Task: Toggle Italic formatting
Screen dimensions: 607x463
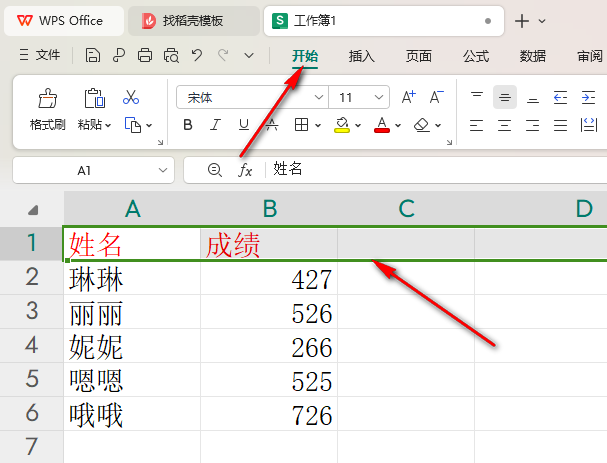Action: click(x=215, y=125)
